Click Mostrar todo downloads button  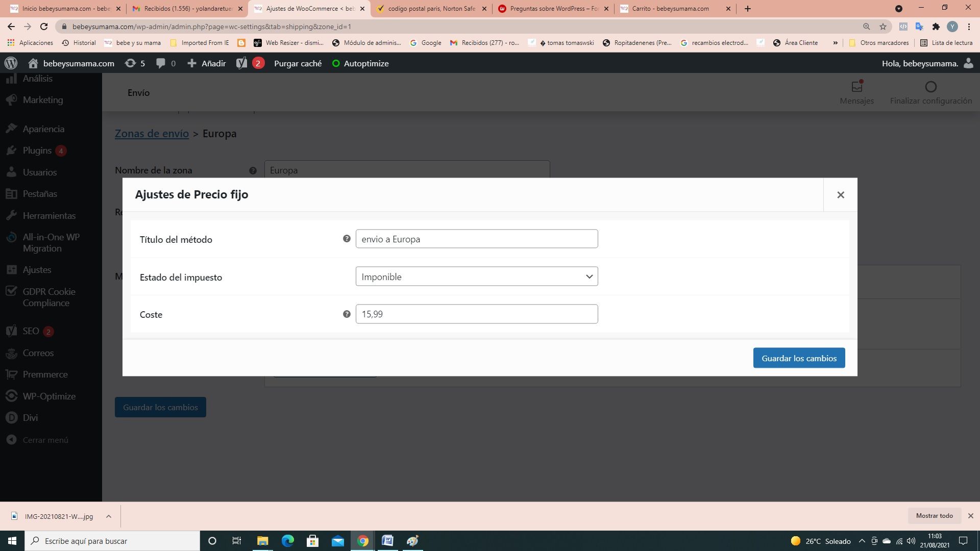[934, 516]
